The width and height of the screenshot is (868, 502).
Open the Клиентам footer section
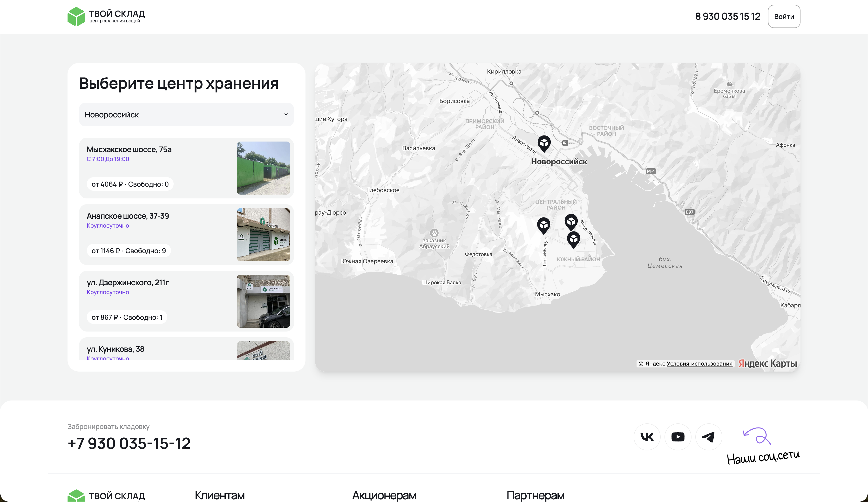tap(219, 495)
